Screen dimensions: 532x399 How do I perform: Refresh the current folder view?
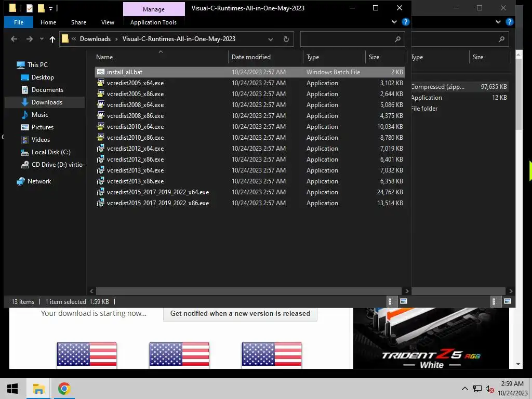[x=286, y=39]
